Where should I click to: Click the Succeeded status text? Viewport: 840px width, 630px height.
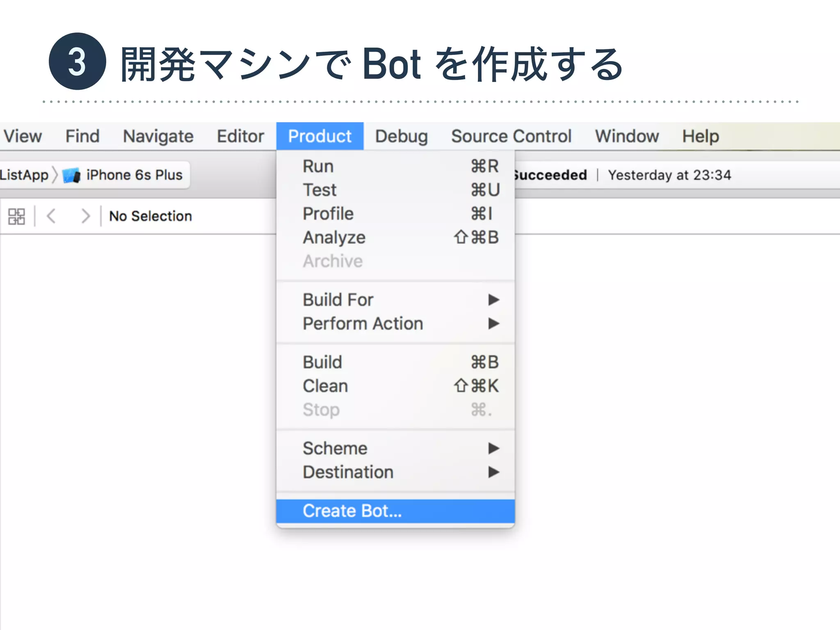551,175
